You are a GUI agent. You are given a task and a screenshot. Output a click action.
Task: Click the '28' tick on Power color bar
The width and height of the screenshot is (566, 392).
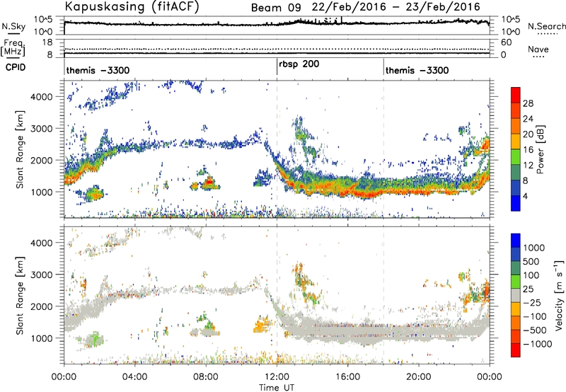[x=528, y=103]
